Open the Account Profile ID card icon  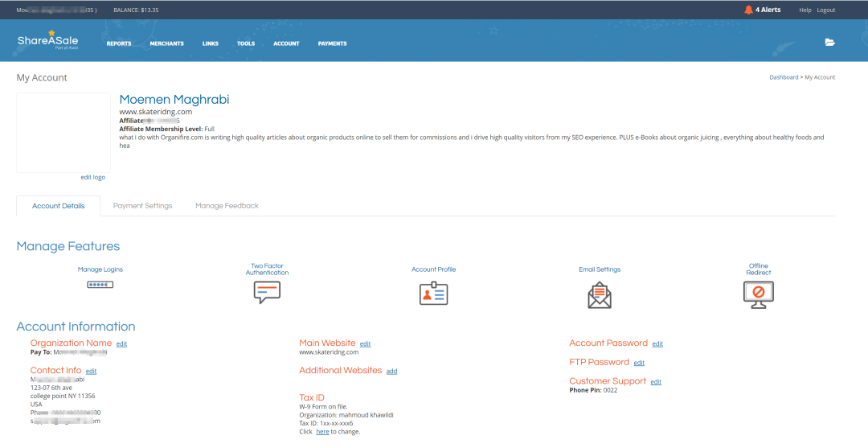433,294
